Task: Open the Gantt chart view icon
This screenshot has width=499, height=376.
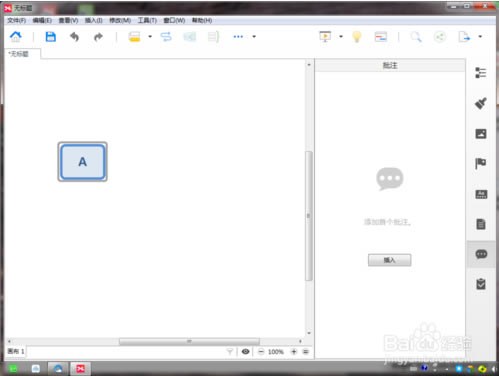Action: tap(381, 37)
